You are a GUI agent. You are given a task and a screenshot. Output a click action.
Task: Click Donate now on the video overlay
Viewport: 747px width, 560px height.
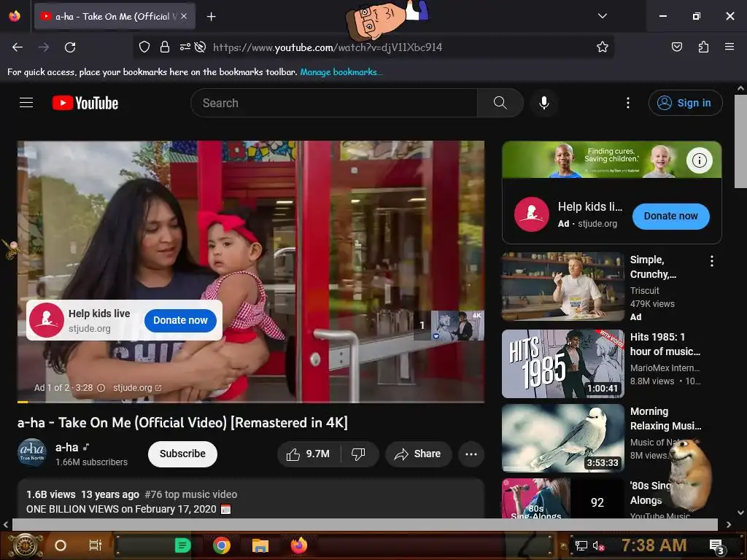180,321
